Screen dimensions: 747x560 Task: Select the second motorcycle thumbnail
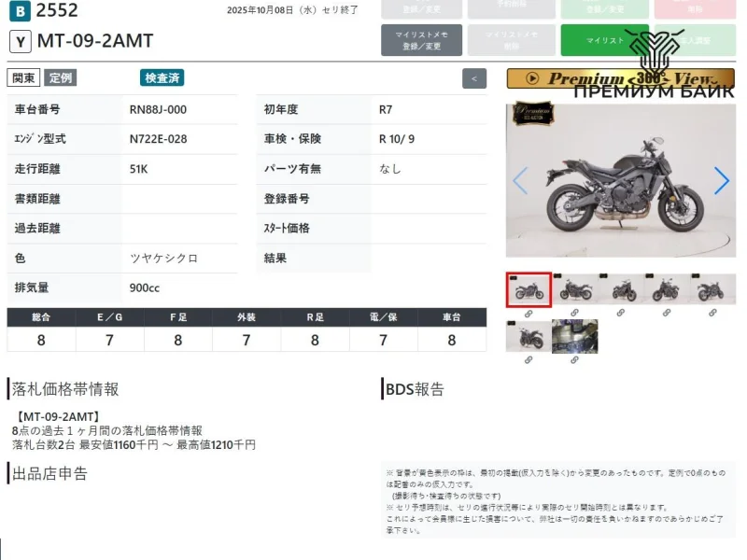point(575,289)
